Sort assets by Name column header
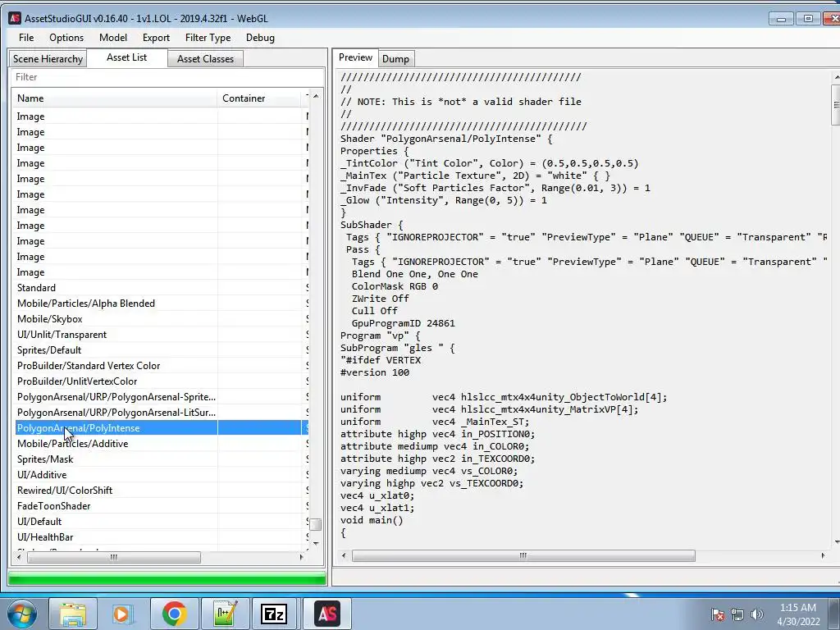The height and width of the screenshot is (630, 840). click(115, 98)
